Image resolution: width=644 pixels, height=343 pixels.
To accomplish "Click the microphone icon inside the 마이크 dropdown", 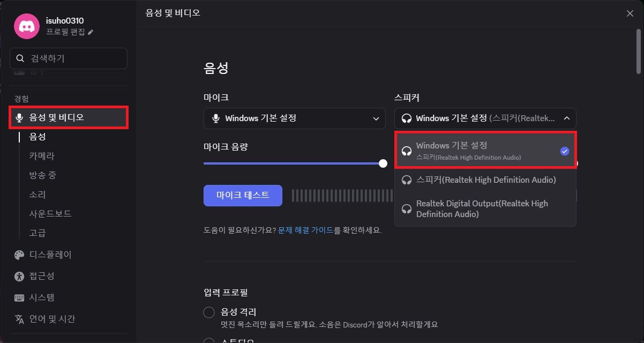I will click(216, 118).
